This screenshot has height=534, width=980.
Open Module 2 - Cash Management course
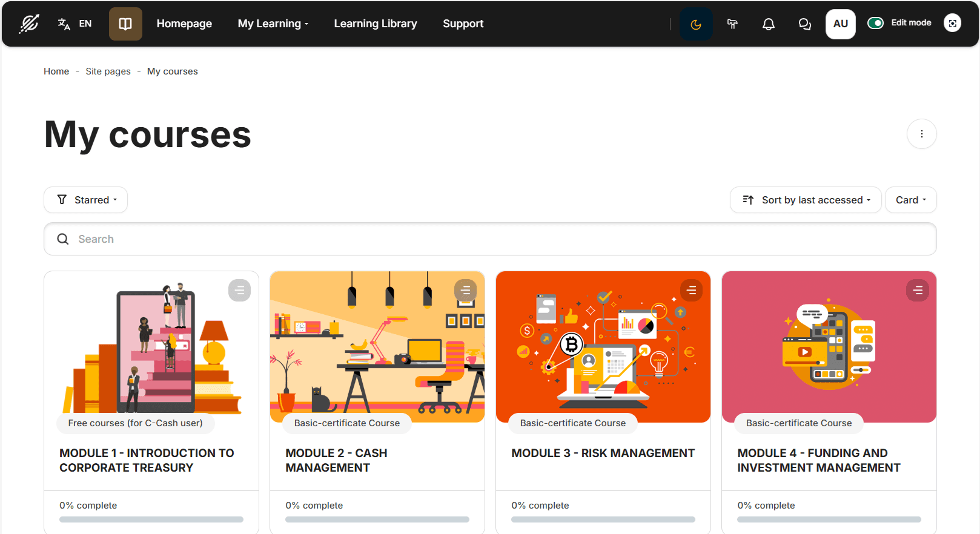[x=336, y=460]
